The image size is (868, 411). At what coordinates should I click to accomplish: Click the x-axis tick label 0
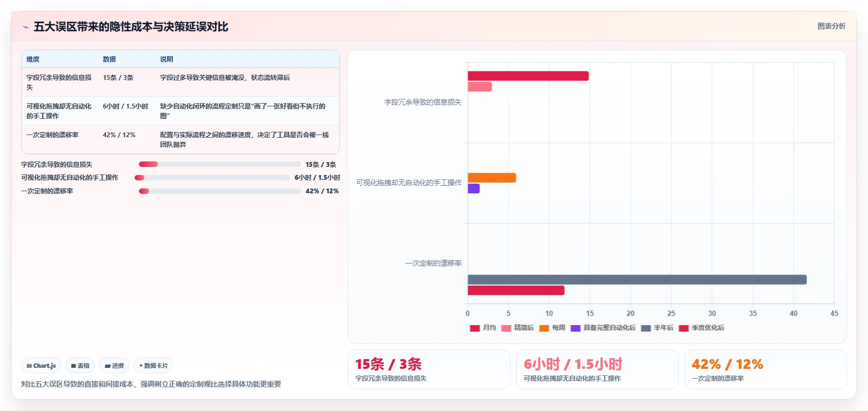pos(468,313)
